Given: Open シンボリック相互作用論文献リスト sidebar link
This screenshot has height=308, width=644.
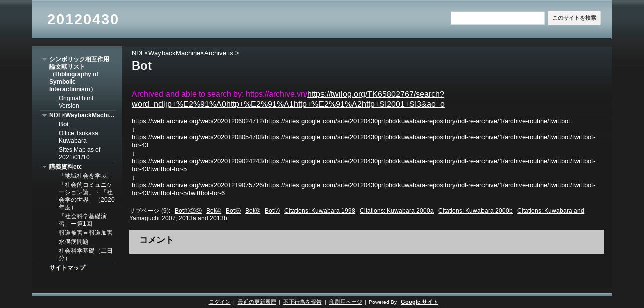Looking at the screenshot, I should (x=79, y=74).
